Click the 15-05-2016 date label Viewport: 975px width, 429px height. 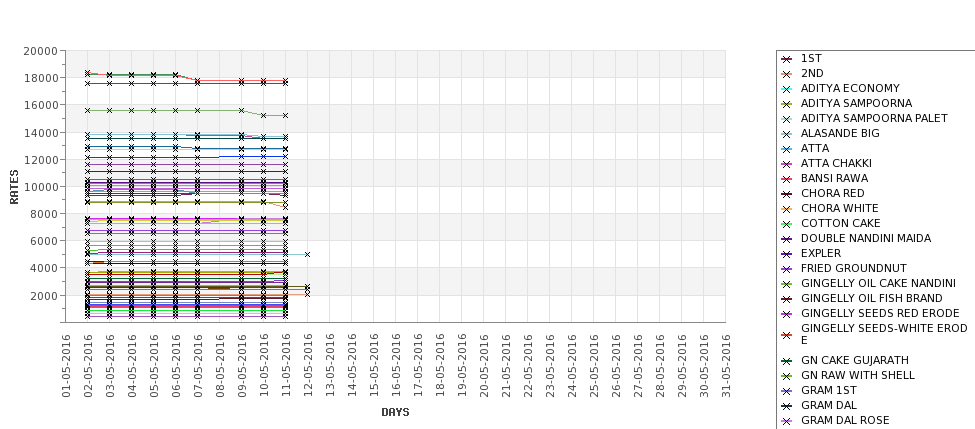(374, 366)
